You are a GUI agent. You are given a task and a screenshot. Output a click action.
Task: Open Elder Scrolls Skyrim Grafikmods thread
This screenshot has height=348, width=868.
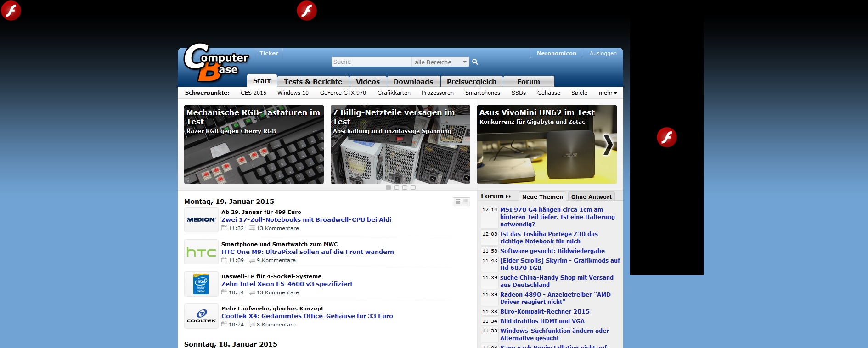[x=560, y=264]
